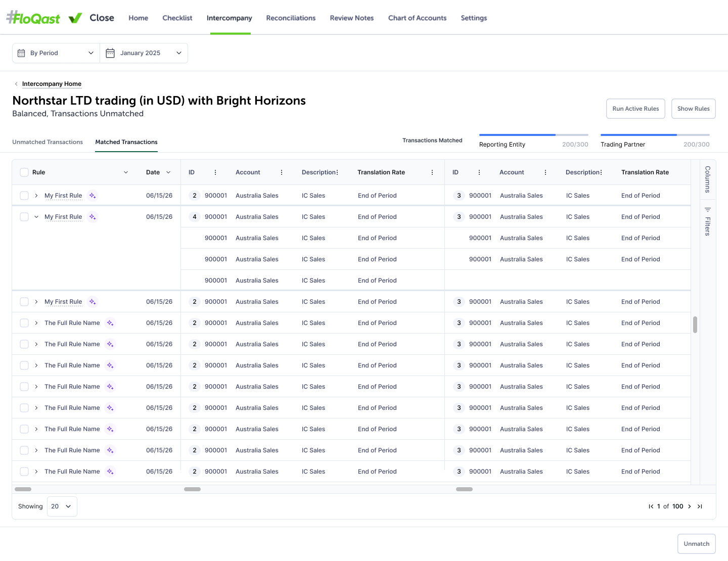The width and height of the screenshot is (728, 561).
Task: Follow the Intercompany Home breadcrumb link
Action: pos(52,84)
